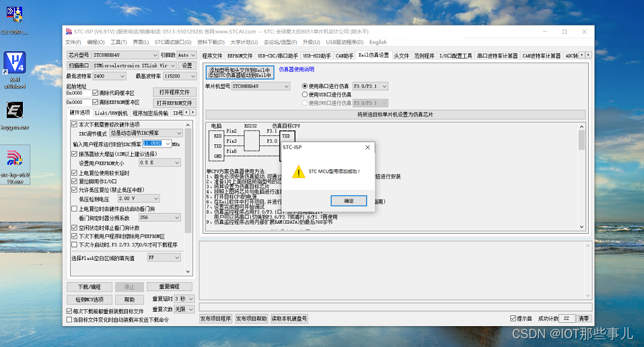Click 确定 in the success dialog
The image size is (644, 347).
[349, 201]
